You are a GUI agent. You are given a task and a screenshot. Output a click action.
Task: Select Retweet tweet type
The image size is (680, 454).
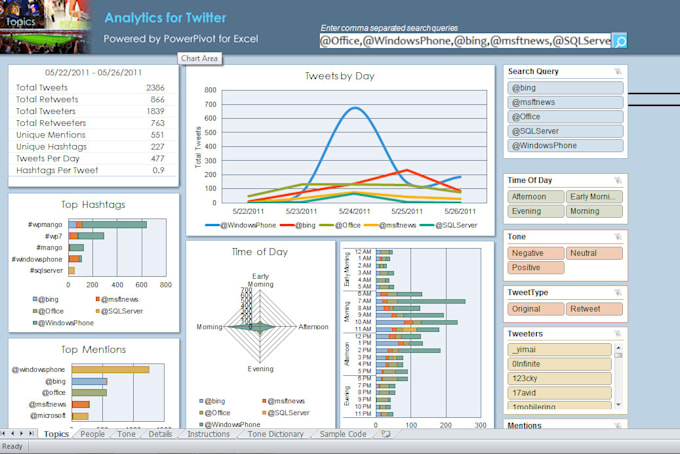(594, 309)
